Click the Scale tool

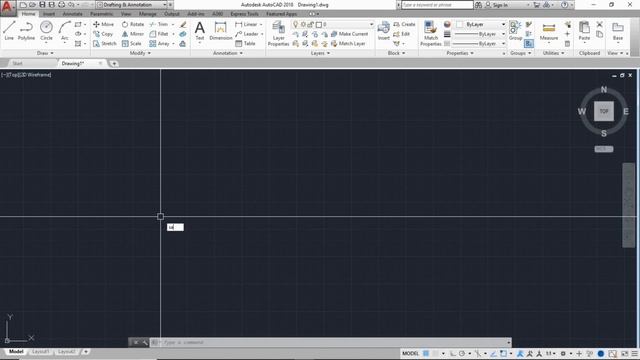tap(131, 43)
